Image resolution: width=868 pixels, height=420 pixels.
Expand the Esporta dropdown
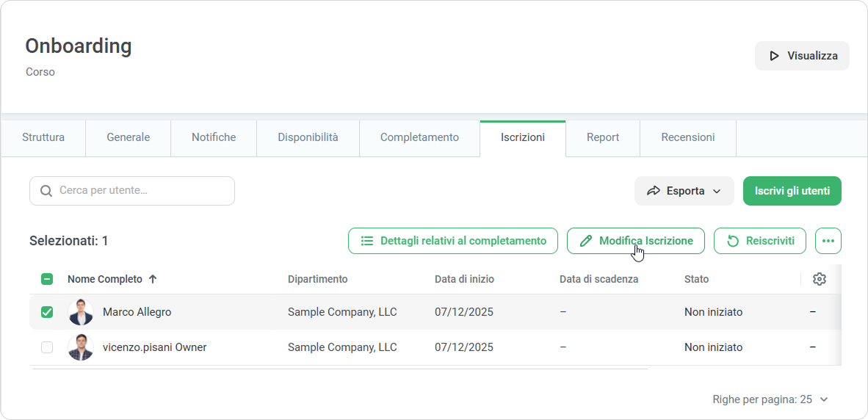click(684, 191)
